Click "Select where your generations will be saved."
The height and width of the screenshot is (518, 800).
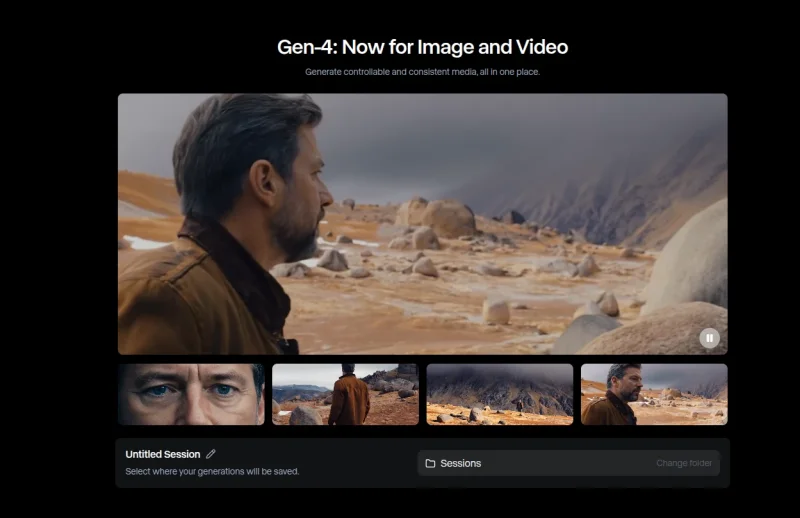(212, 472)
